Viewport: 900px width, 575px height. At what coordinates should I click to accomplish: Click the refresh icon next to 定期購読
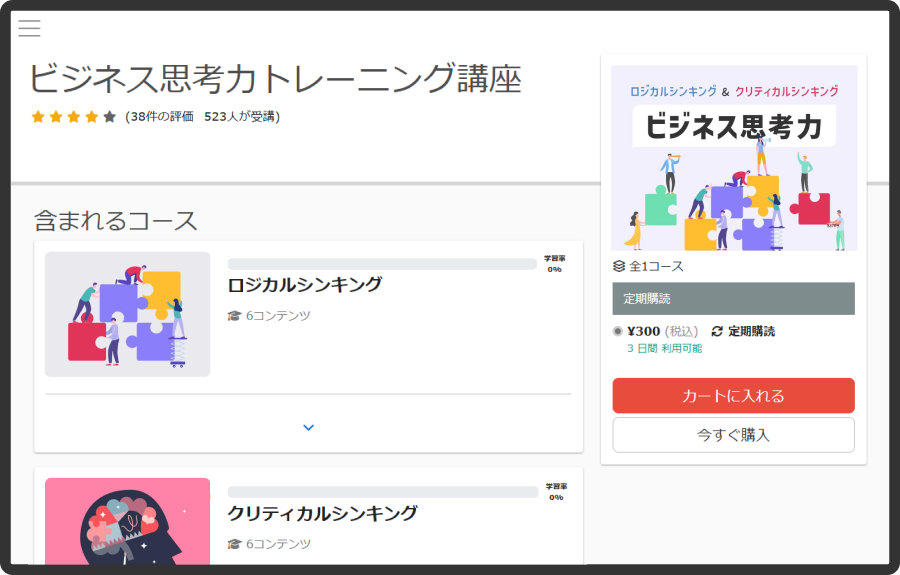click(x=717, y=331)
